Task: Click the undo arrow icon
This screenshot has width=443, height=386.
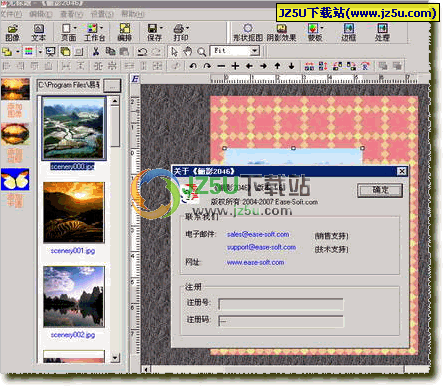Action: 142,51
